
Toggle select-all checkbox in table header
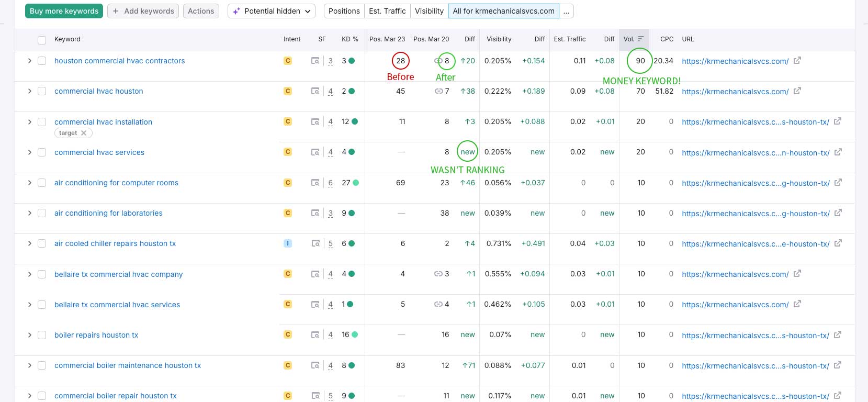pos(42,40)
